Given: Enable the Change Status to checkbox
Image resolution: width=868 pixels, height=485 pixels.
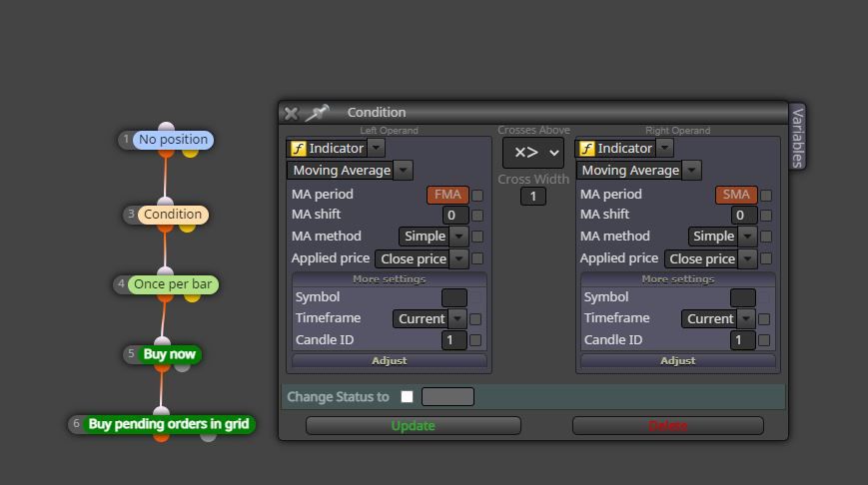Looking at the screenshot, I should (x=407, y=397).
